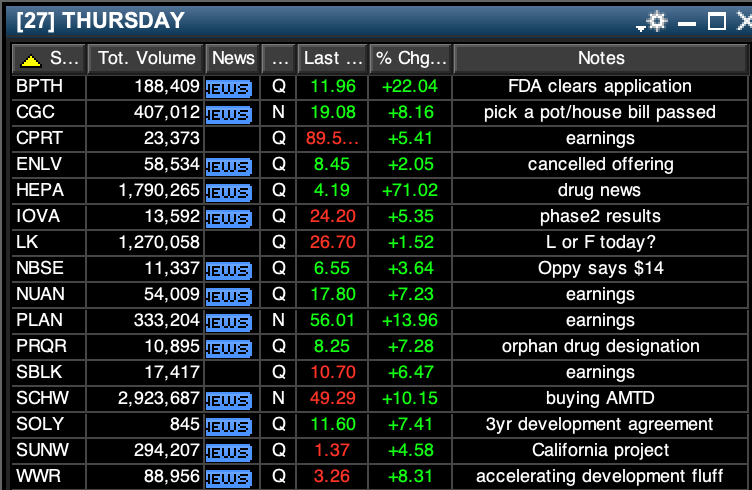Sort by the Tot. Volume column header
This screenshot has height=490, width=752.
(x=146, y=58)
